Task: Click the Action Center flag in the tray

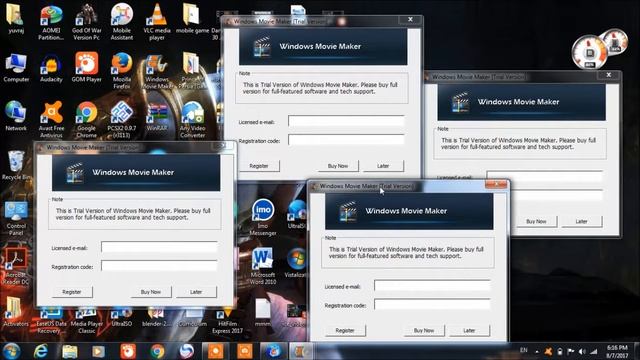Action: 571,351
